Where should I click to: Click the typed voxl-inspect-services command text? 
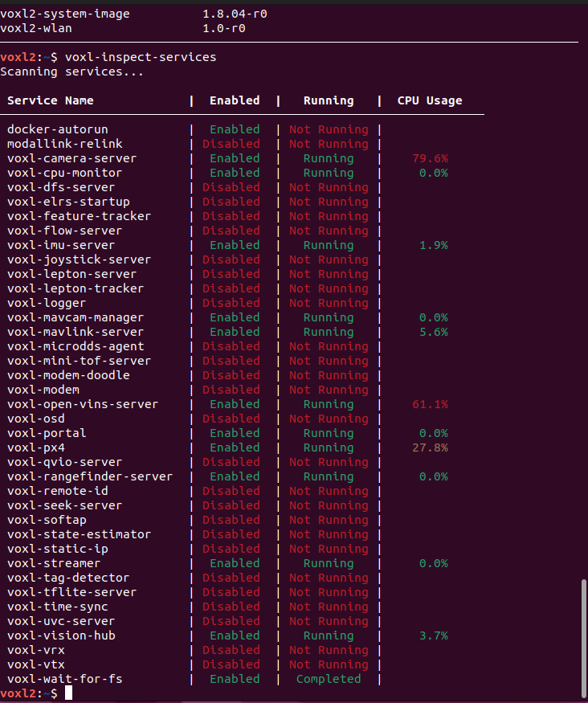click(x=140, y=57)
